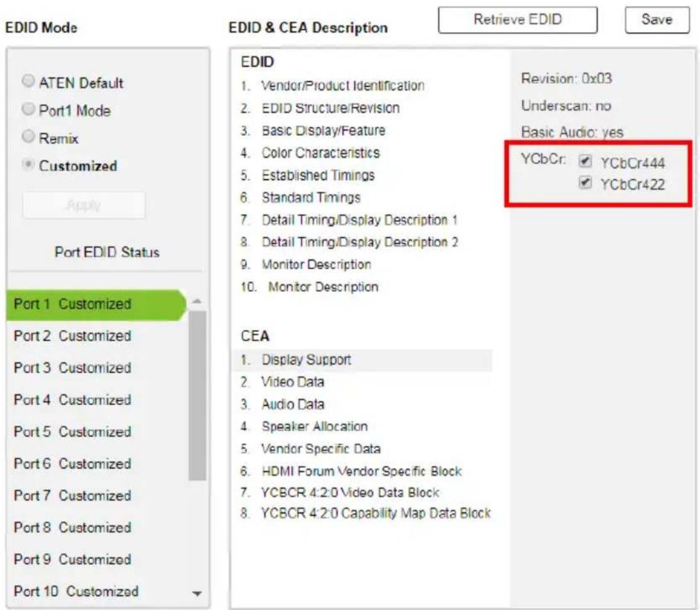Uncheck the YCbCr422 checkbox
Viewport: 700px width, 610px height.
(x=585, y=182)
